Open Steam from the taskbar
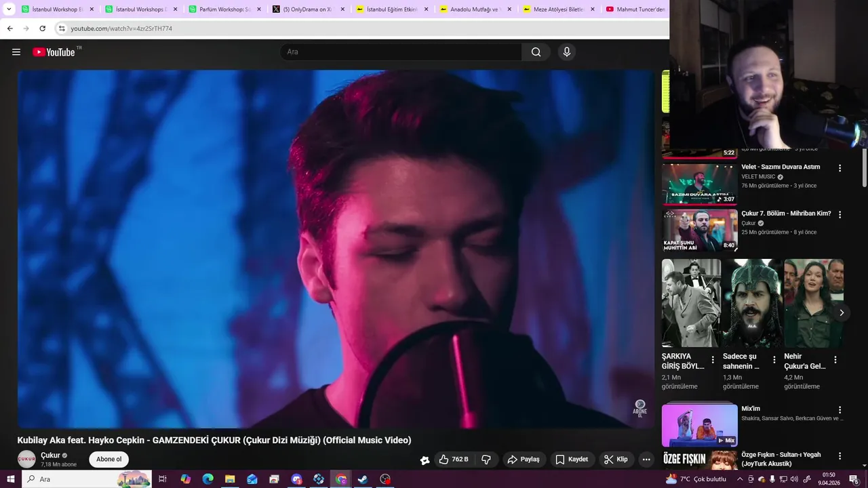The width and height of the screenshot is (868, 488). [x=363, y=479]
